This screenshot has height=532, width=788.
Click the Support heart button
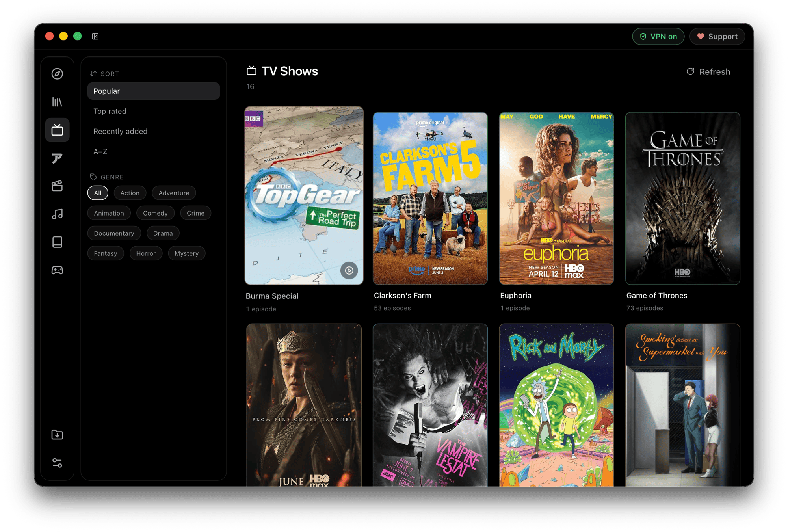pos(717,36)
